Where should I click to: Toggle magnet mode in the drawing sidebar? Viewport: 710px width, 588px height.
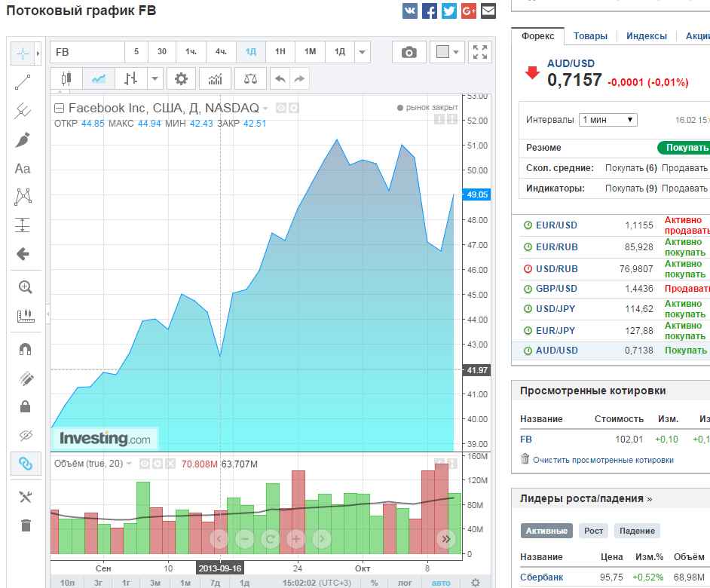(25, 349)
